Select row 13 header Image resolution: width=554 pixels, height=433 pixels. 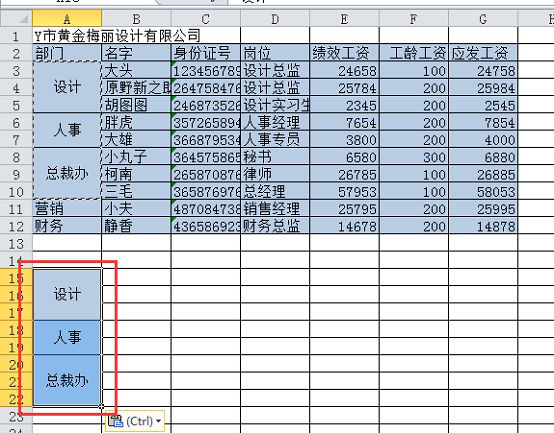point(16,244)
